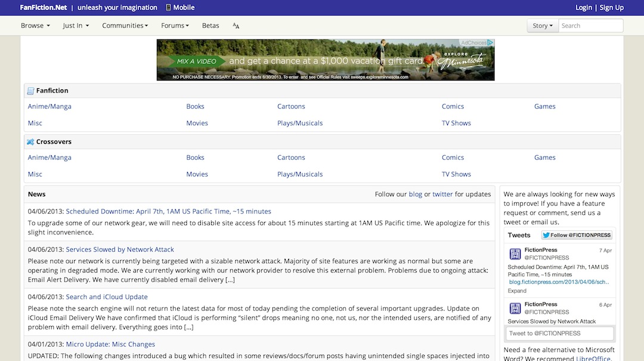Click the Sign Up link
Viewport: 644px width, 361px height.
(x=612, y=7)
